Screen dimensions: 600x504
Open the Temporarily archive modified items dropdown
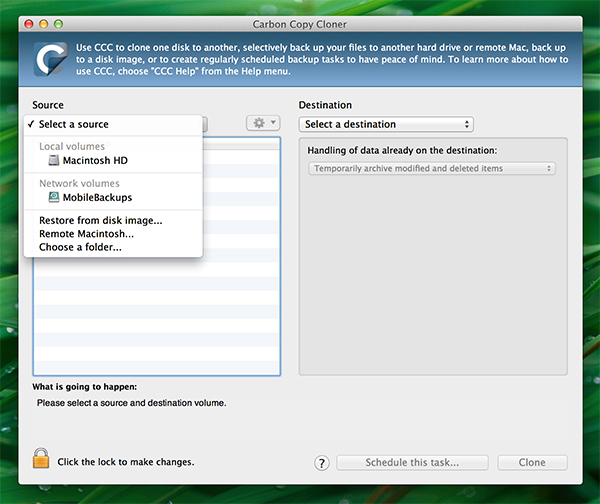(x=432, y=168)
